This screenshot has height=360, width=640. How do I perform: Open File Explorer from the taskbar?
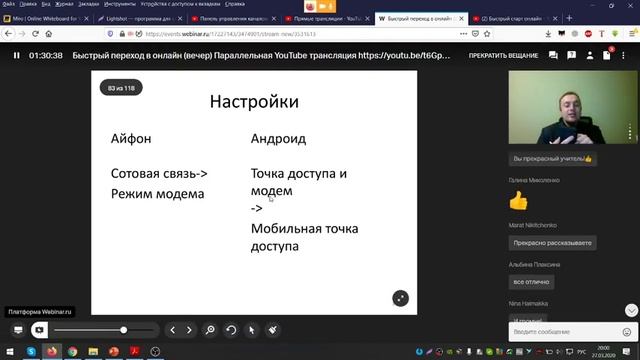[x=93, y=351]
